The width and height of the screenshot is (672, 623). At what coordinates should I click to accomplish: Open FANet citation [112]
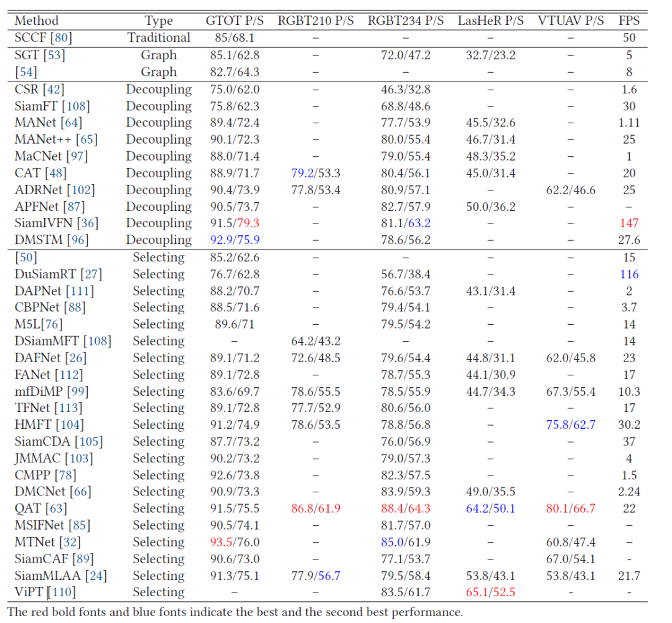(x=68, y=375)
